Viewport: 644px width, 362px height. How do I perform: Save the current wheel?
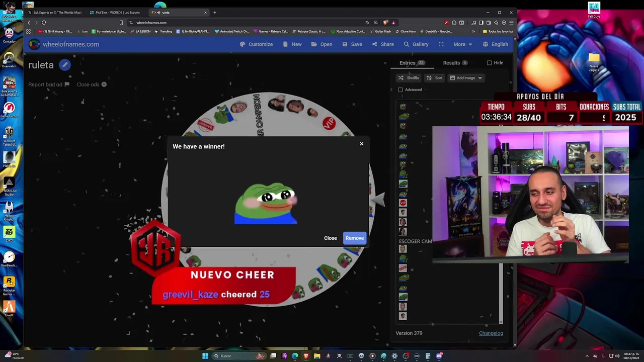point(352,44)
